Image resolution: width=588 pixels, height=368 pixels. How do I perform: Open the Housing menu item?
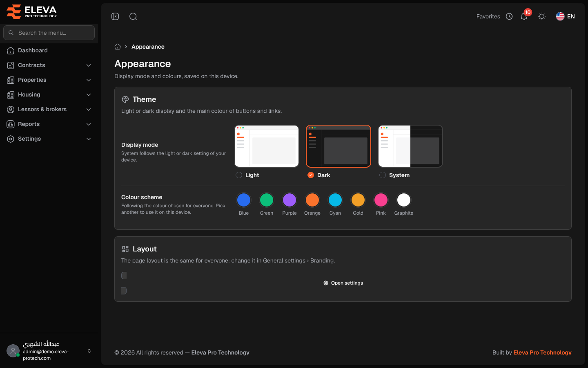(x=49, y=94)
